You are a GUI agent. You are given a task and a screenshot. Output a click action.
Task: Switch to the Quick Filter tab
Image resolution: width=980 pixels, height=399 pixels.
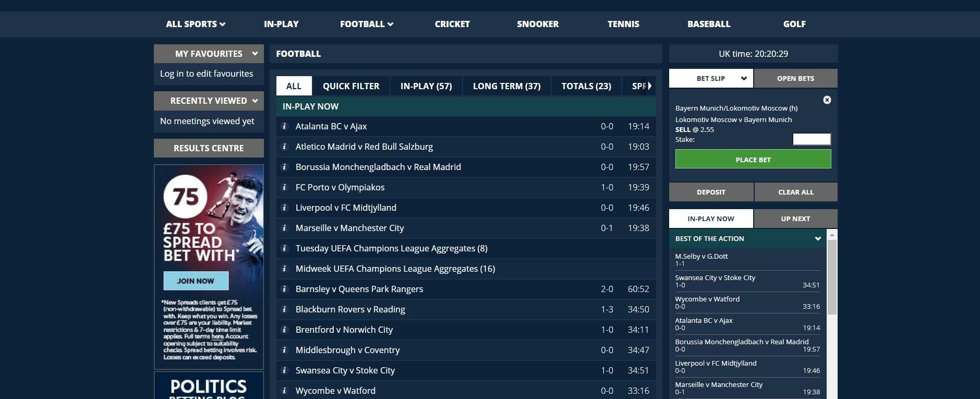[x=351, y=86]
